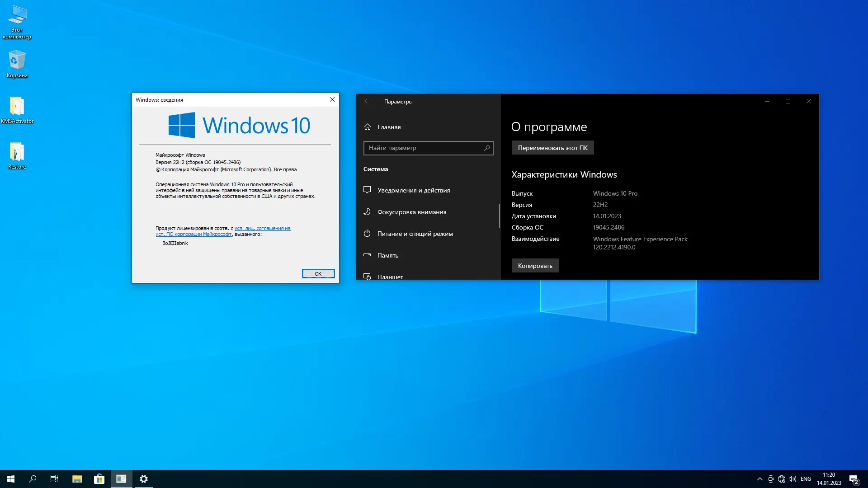Viewport: 868px width, 488px height.
Task: Select Питание и спящий режим item
Action: click(x=415, y=234)
